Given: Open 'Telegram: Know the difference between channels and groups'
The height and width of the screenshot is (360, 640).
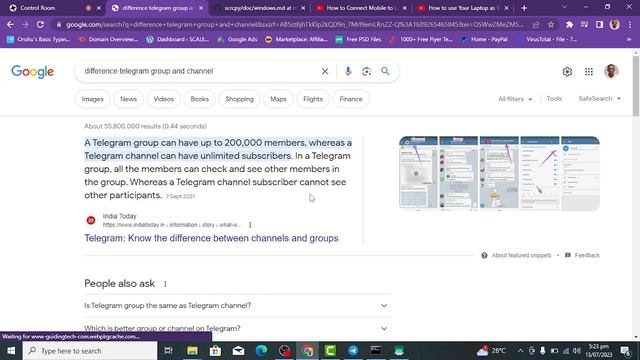Looking at the screenshot, I should (211, 238).
